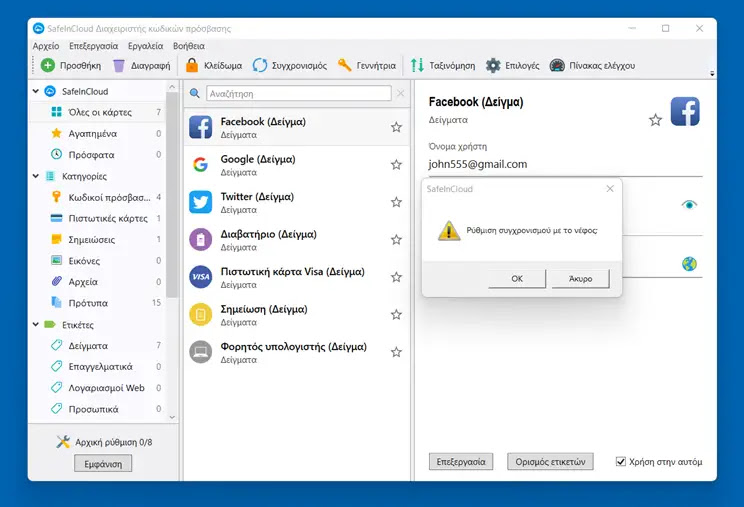Favorite the Google (Δείγμα) card
The width and height of the screenshot is (744, 507).
click(x=396, y=165)
